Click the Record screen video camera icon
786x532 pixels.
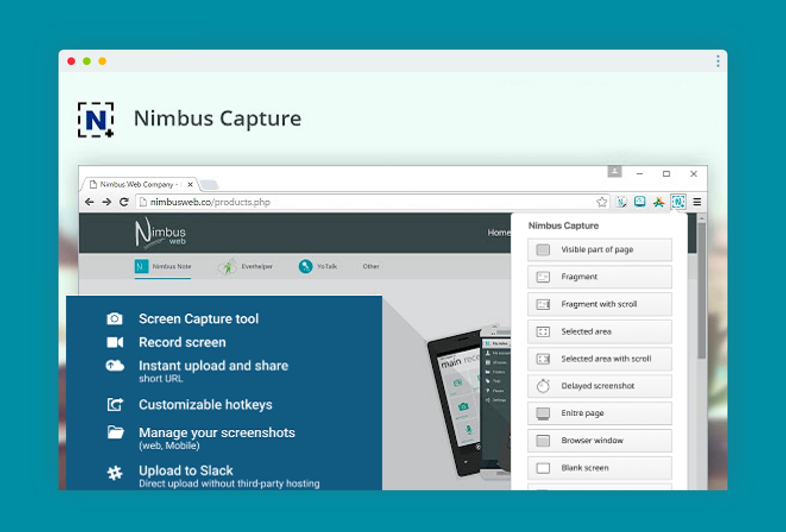pyautogui.click(x=114, y=342)
